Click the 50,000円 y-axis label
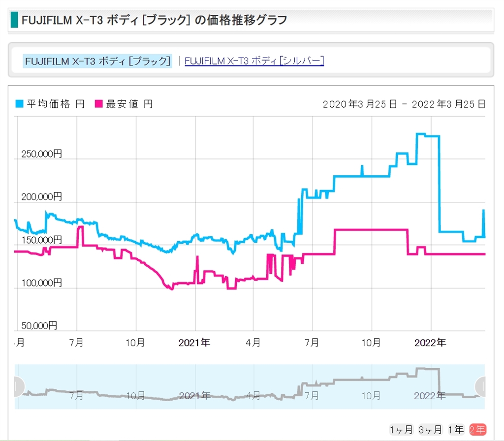Image resolution: width=504 pixels, height=441 pixels. pyautogui.click(x=39, y=325)
